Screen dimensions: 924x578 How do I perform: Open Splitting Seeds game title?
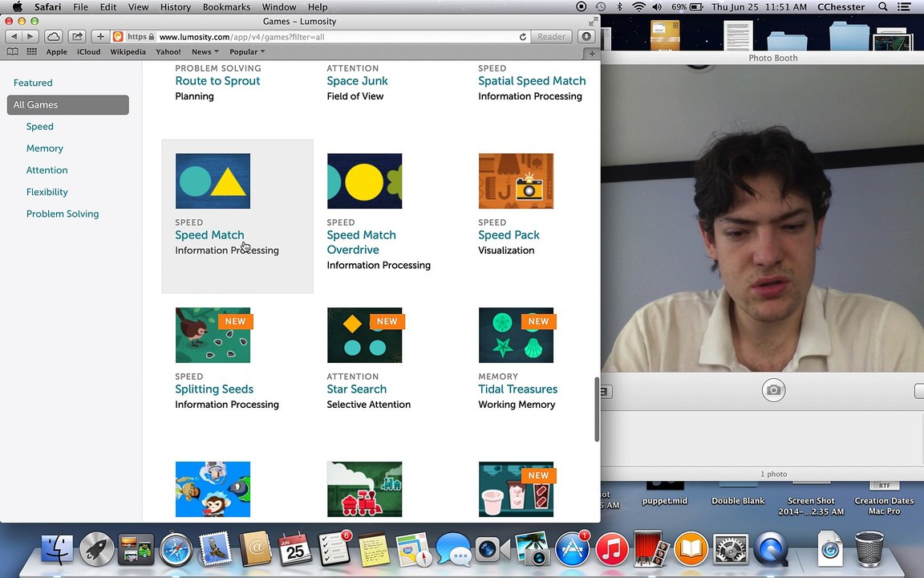coord(214,389)
